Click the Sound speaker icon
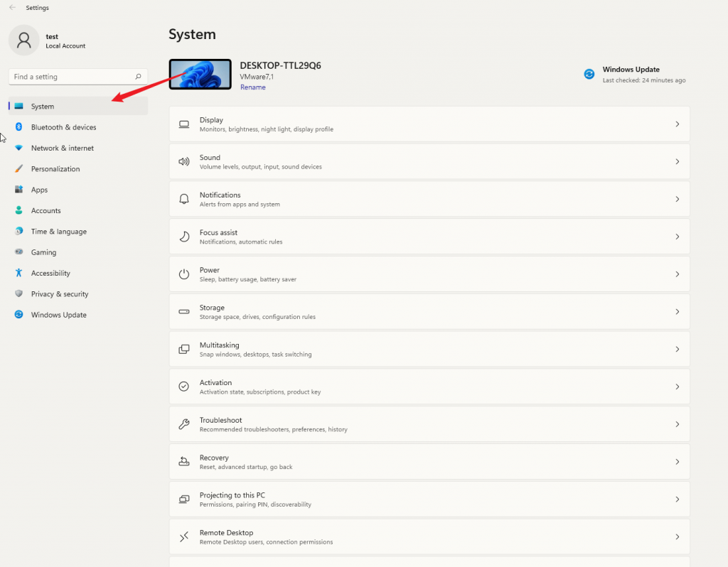The width and height of the screenshot is (728, 567). click(183, 161)
